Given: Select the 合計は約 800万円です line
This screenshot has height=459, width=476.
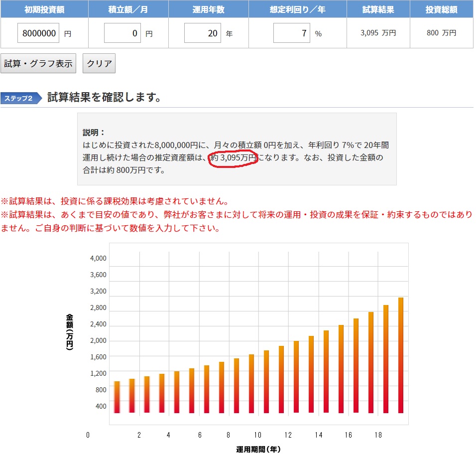Looking at the screenshot, I should pyautogui.click(x=124, y=170).
